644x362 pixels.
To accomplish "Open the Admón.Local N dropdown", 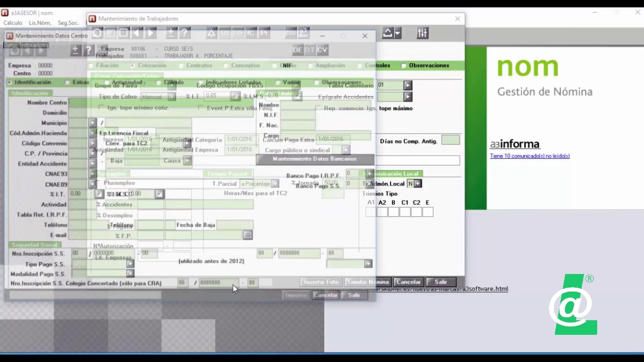I will click(x=418, y=184).
